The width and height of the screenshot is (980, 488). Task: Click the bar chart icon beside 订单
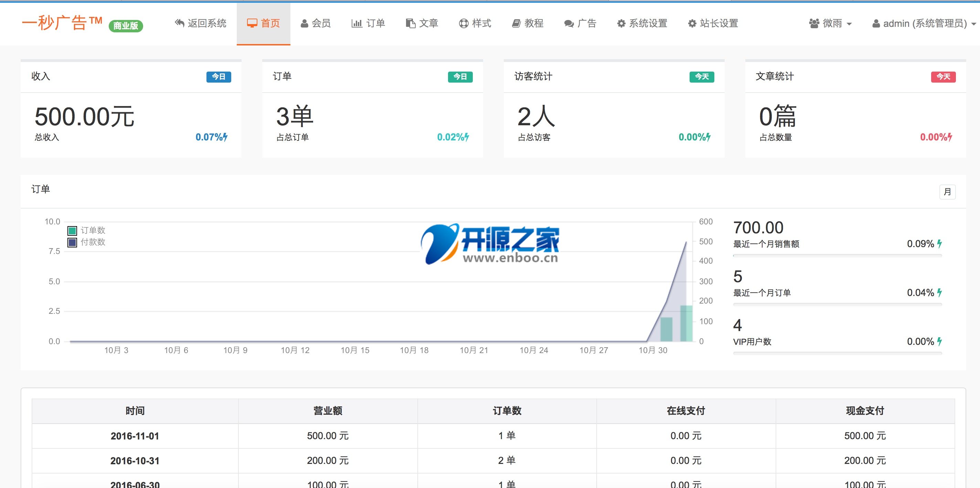pos(356,24)
